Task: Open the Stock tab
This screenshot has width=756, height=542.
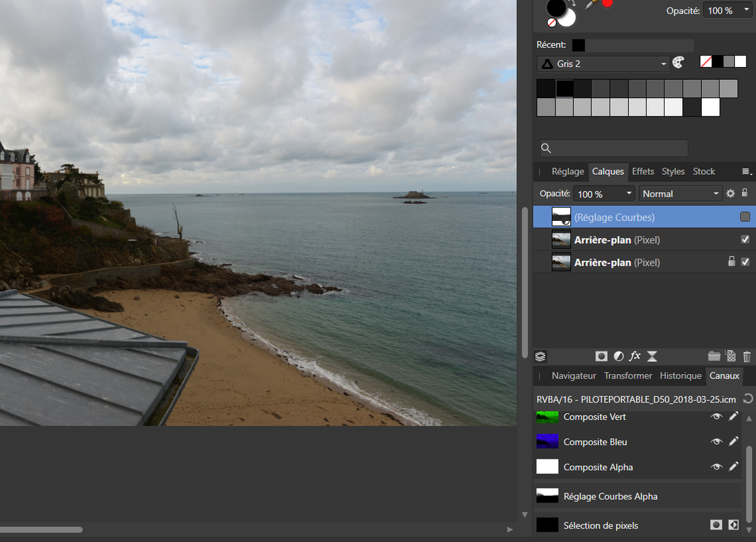Action: [x=703, y=171]
